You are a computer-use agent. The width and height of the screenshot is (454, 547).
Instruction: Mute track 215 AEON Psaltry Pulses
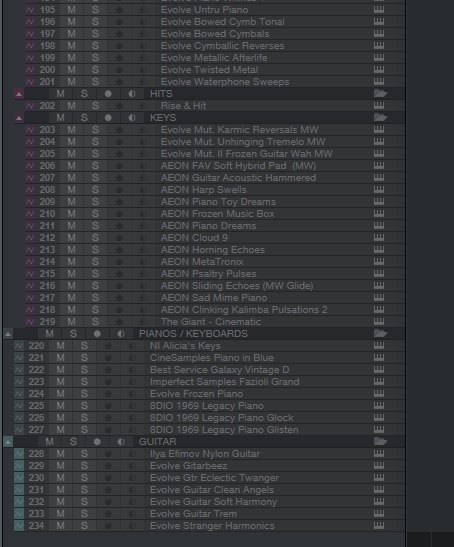click(x=72, y=274)
